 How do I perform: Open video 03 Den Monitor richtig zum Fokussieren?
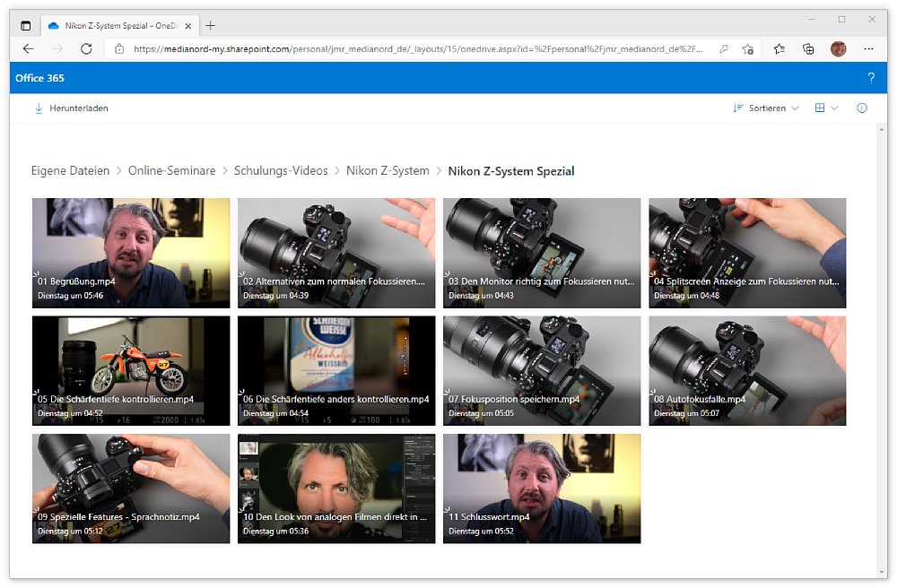pyautogui.click(x=542, y=253)
